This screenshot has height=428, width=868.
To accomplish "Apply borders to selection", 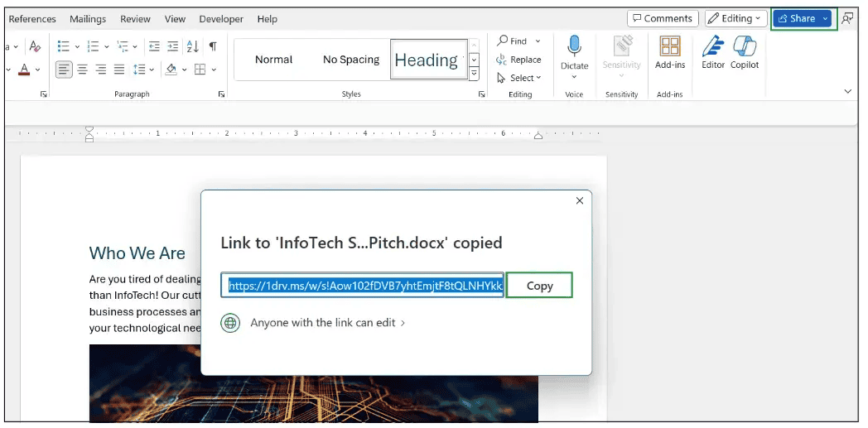I will click(200, 69).
